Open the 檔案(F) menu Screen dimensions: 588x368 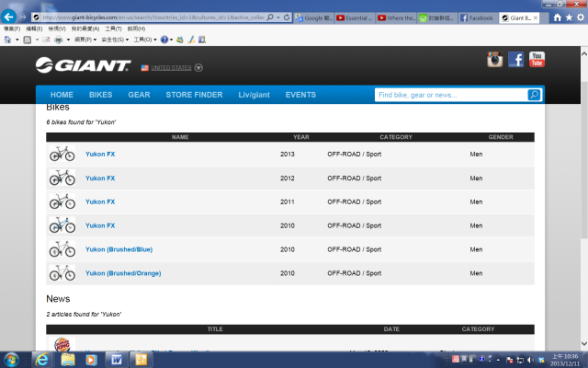(x=12, y=29)
